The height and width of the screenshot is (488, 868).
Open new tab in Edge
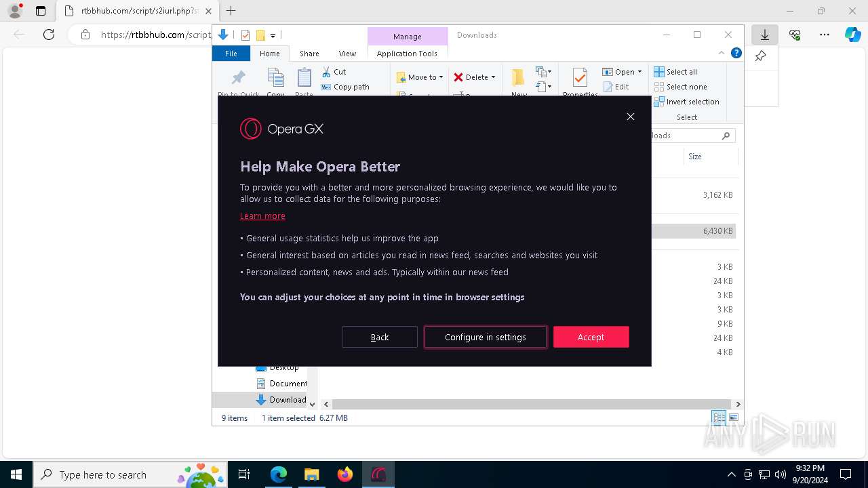231,11
